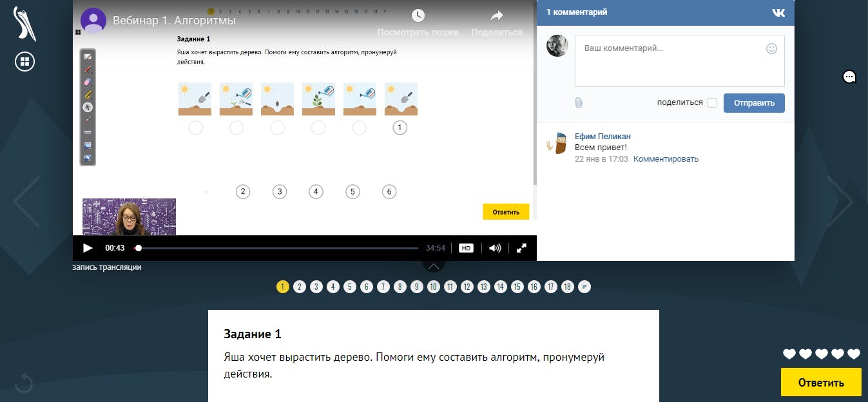Click the presenter webcam thumbnail
This screenshot has height=402, width=868.
(x=129, y=217)
